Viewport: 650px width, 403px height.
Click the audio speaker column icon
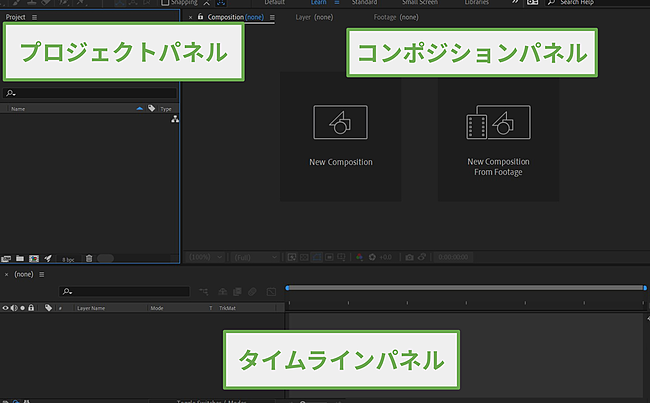click(x=14, y=308)
